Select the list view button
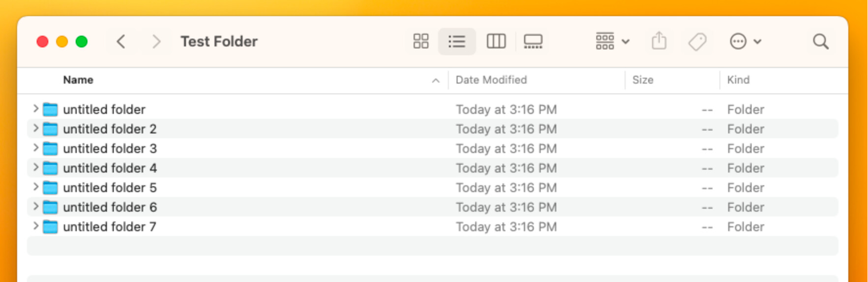Image resolution: width=868 pixels, height=282 pixels. (456, 41)
